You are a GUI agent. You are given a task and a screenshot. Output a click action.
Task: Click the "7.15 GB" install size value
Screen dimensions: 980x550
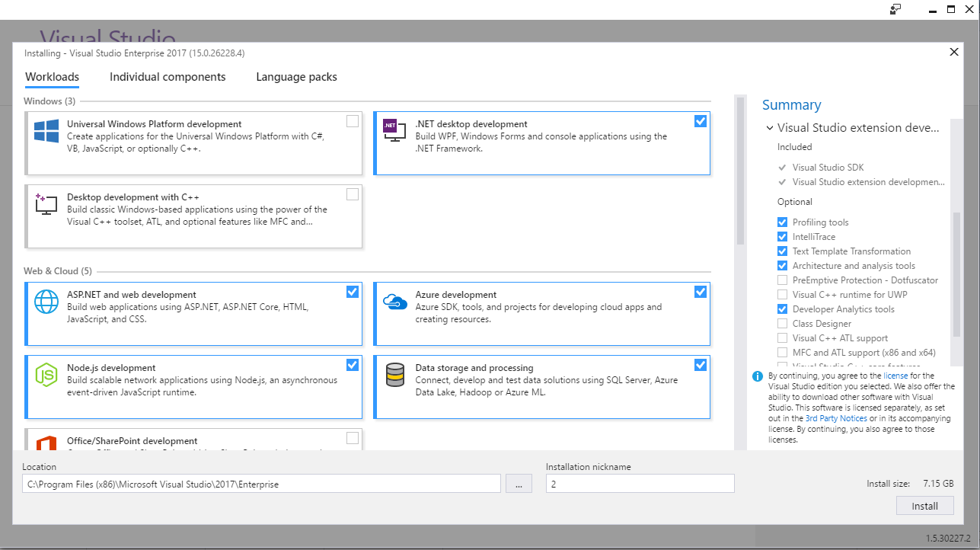tap(938, 484)
